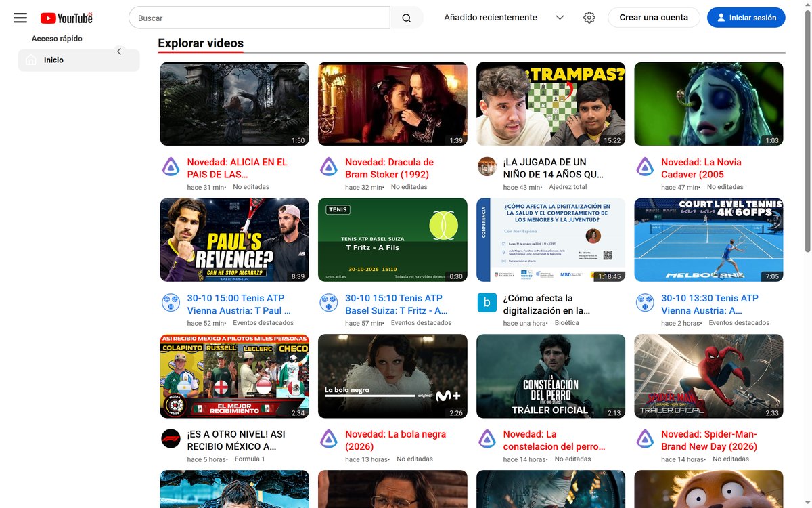
Task: Focus the Buscar search field
Action: (x=259, y=18)
